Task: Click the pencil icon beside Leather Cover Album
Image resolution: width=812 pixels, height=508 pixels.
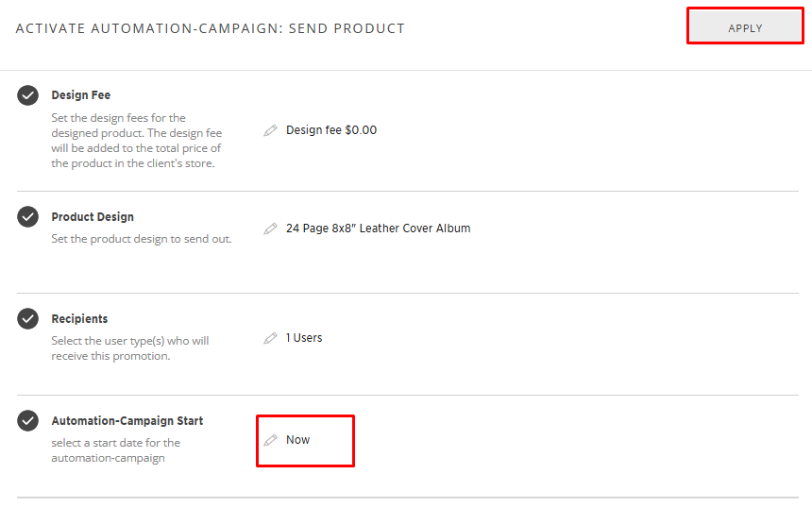Action: pos(271,229)
